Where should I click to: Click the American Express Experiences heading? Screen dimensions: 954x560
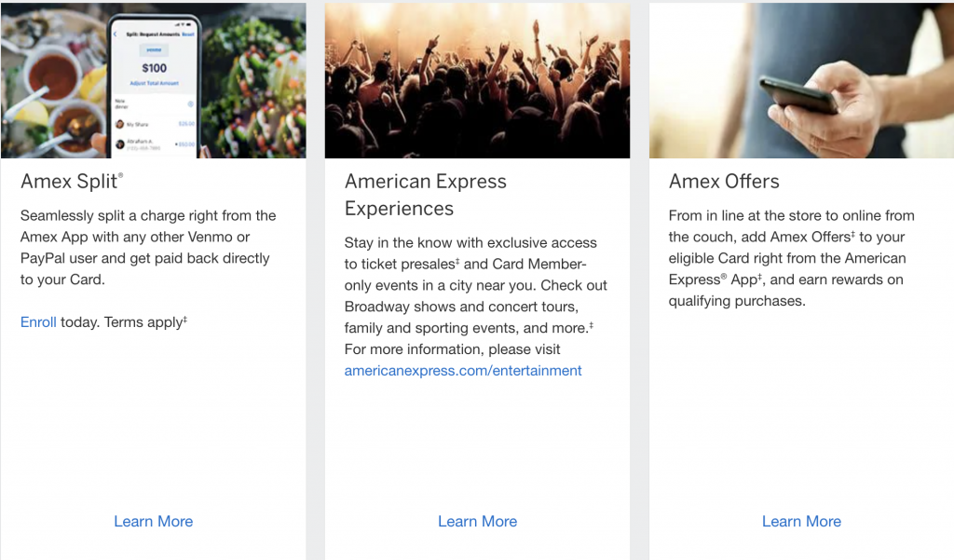[x=426, y=194]
